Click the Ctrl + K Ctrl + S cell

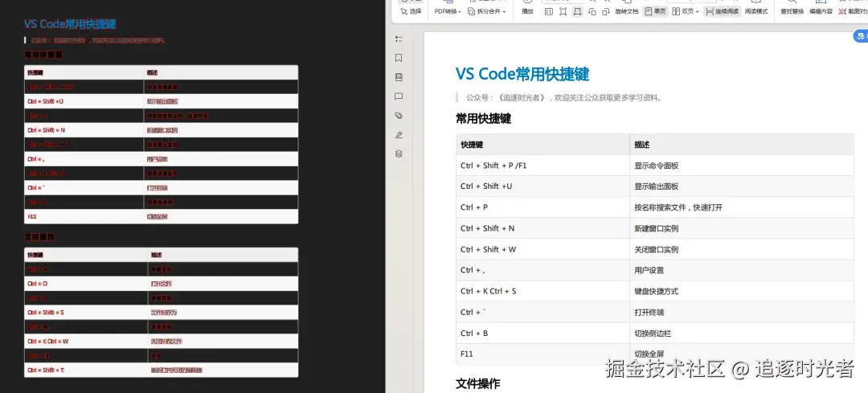click(x=542, y=291)
